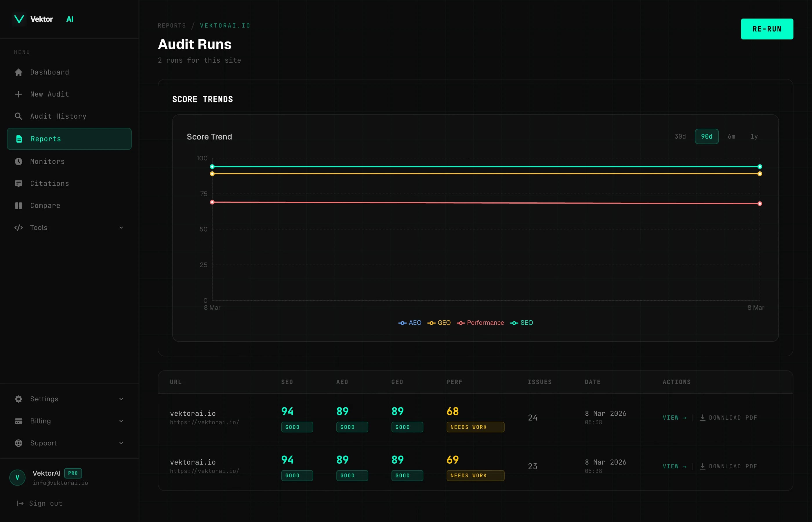Select the Compare bars icon
This screenshot has height=522, width=812.
pyautogui.click(x=19, y=205)
